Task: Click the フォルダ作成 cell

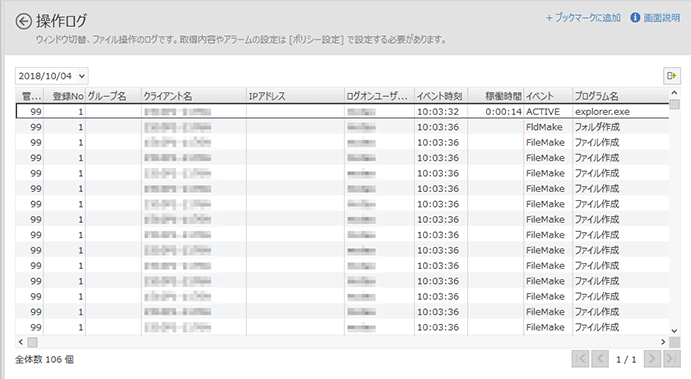Action: (620, 127)
